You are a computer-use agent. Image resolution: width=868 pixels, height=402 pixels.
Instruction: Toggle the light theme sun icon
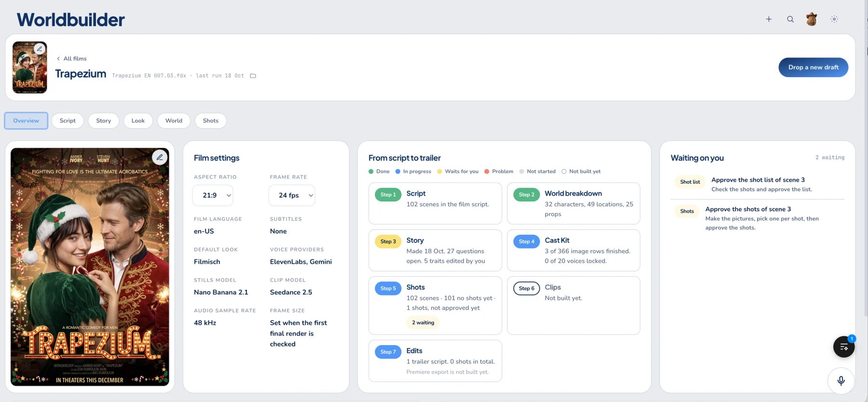click(834, 19)
